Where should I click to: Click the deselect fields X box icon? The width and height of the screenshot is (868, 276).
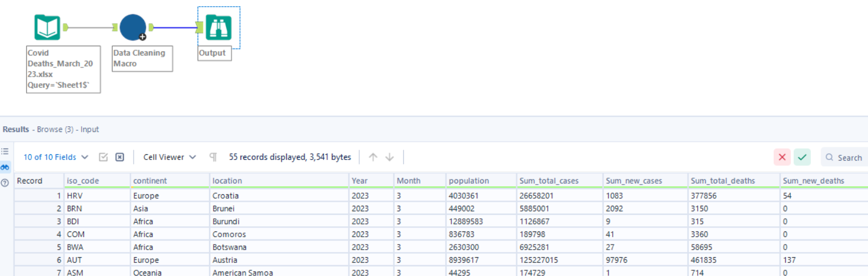[119, 157]
